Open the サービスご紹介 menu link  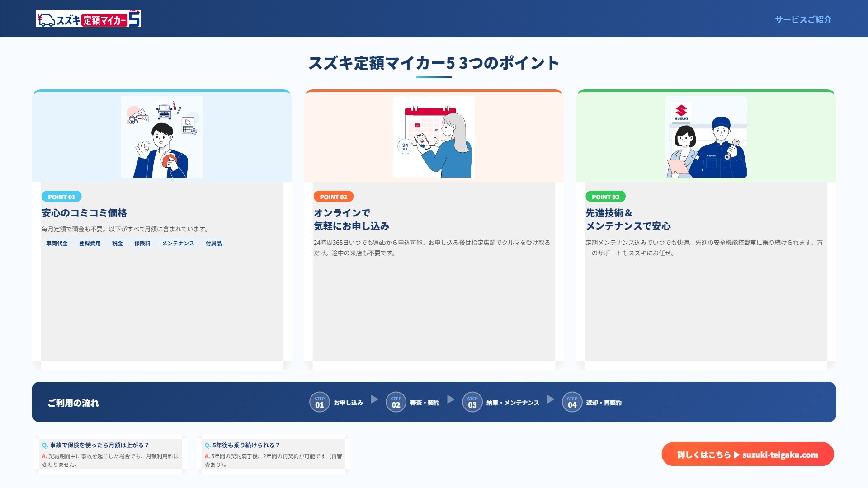(803, 19)
